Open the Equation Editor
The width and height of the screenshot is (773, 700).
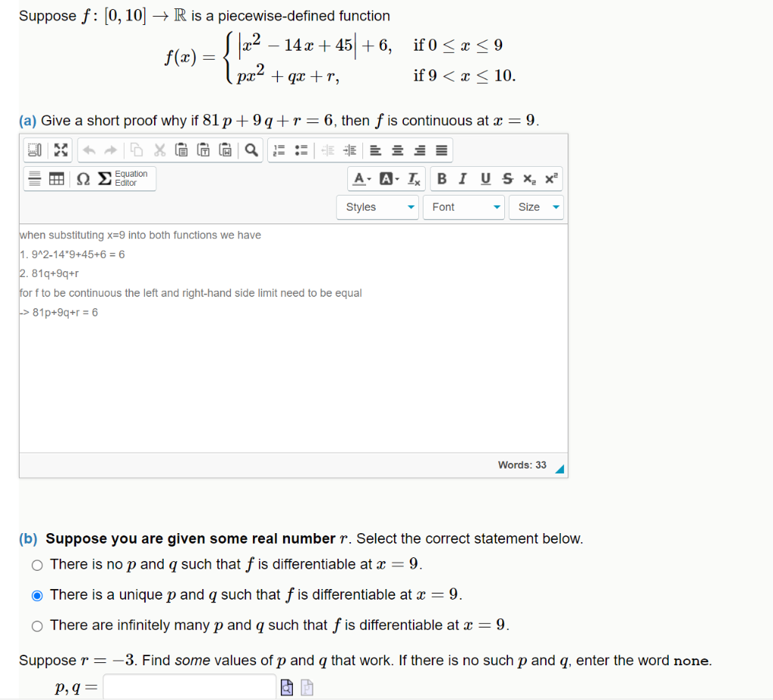pyautogui.click(x=127, y=179)
